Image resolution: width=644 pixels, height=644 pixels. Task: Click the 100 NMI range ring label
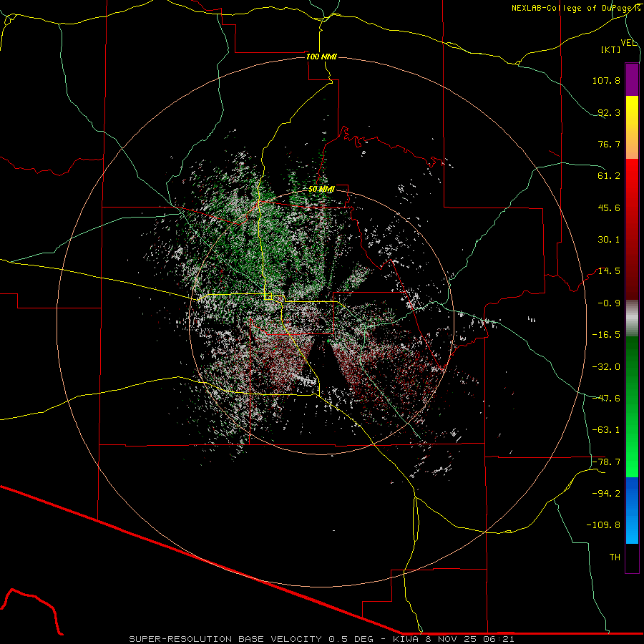(321, 57)
